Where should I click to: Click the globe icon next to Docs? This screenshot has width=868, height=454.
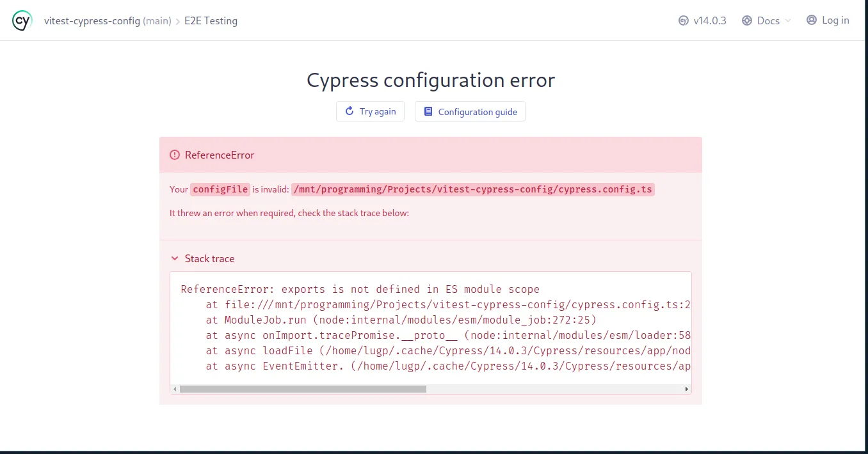click(746, 20)
